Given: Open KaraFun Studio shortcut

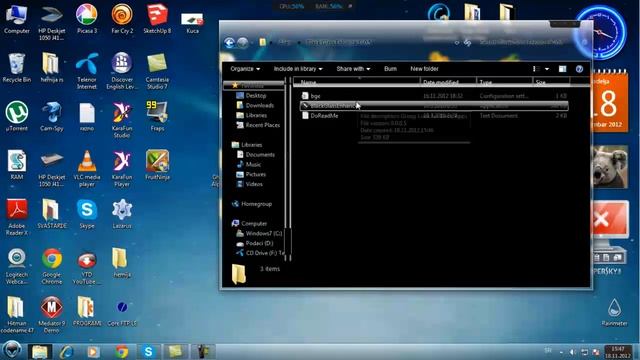Looking at the screenshot, I should pos(122,120).
